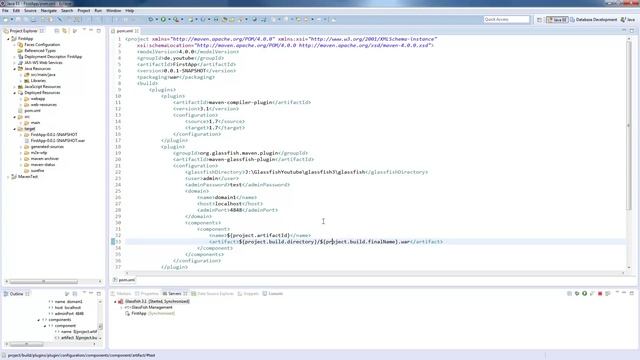
Task: Select Libraries in Project Explorer
Action: pos(38,81)
